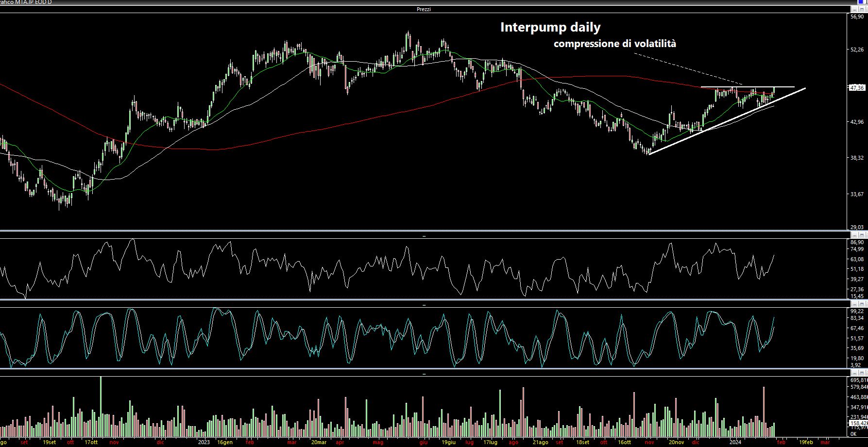868x447 pixels.
Task: Click the 3,92 stochastic scale value
Action: pyautogui.click(x=856, y=365)
